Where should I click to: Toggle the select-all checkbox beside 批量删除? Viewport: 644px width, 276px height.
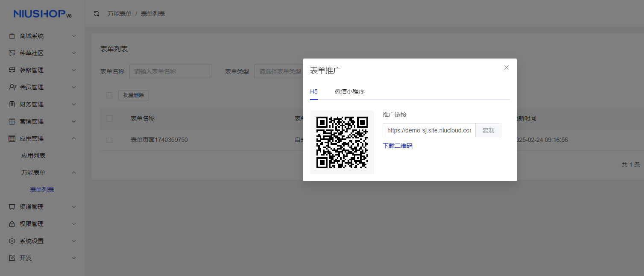click(109, 95)
